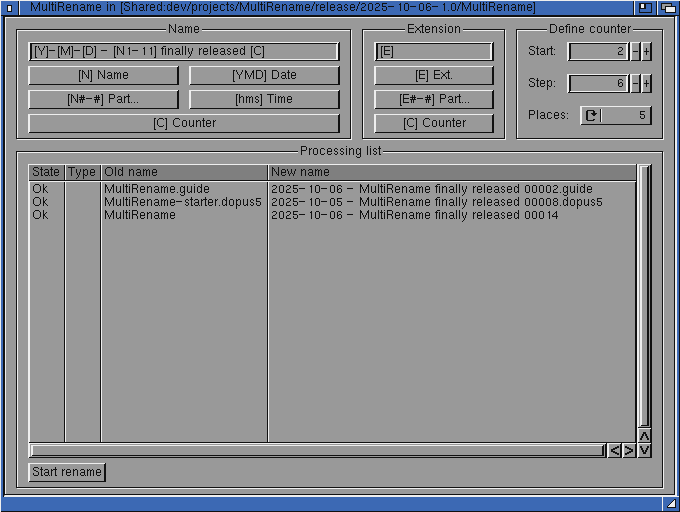
Task: Add [C] Counter to extension pattern
Action: tap(434, 123)
